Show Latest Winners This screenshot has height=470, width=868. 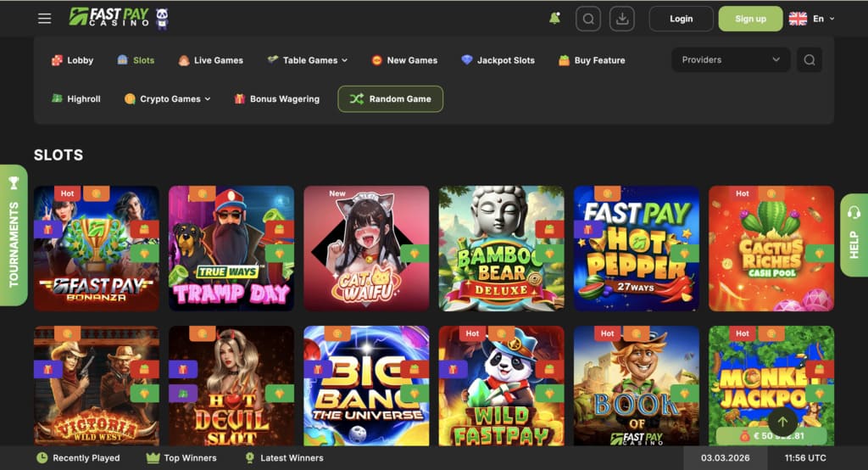click(x=284, y=458)
